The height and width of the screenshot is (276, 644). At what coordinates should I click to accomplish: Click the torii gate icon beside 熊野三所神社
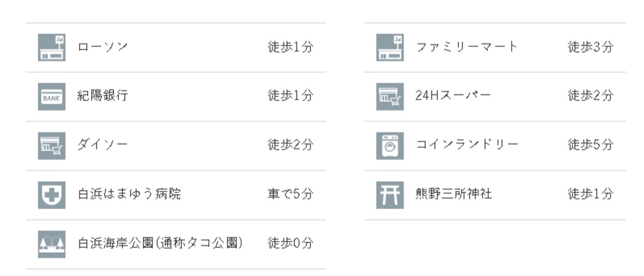click(390, 195)
